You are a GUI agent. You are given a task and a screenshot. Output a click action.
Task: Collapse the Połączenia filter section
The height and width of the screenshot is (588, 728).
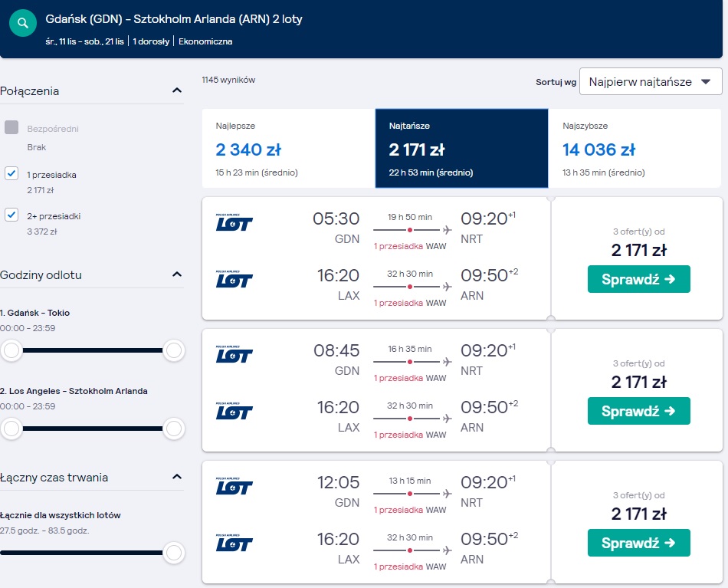tap(177, 90)
